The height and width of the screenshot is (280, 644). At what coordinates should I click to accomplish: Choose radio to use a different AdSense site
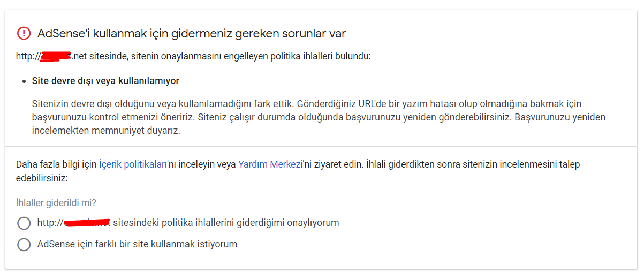coord(24,245)
